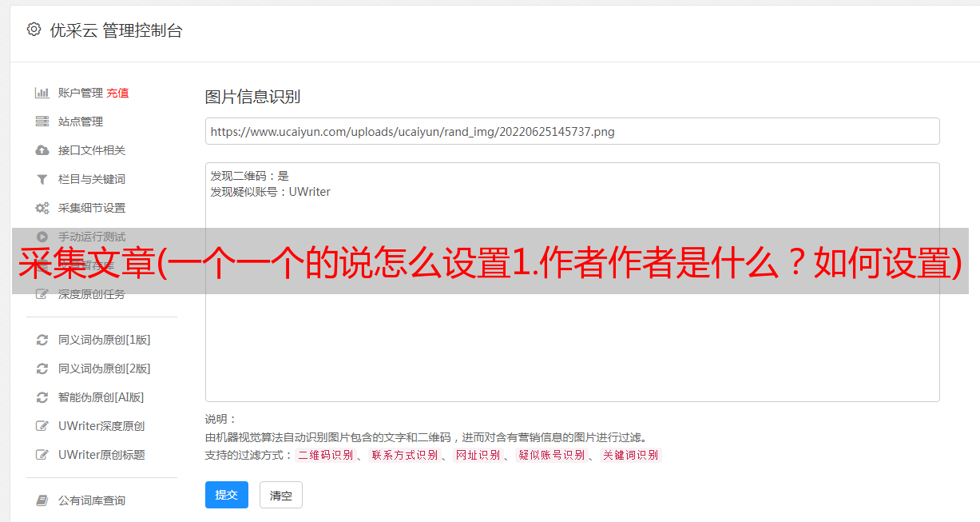
Task: Focus the image URL input field
Action: click(x=572, y=131)
